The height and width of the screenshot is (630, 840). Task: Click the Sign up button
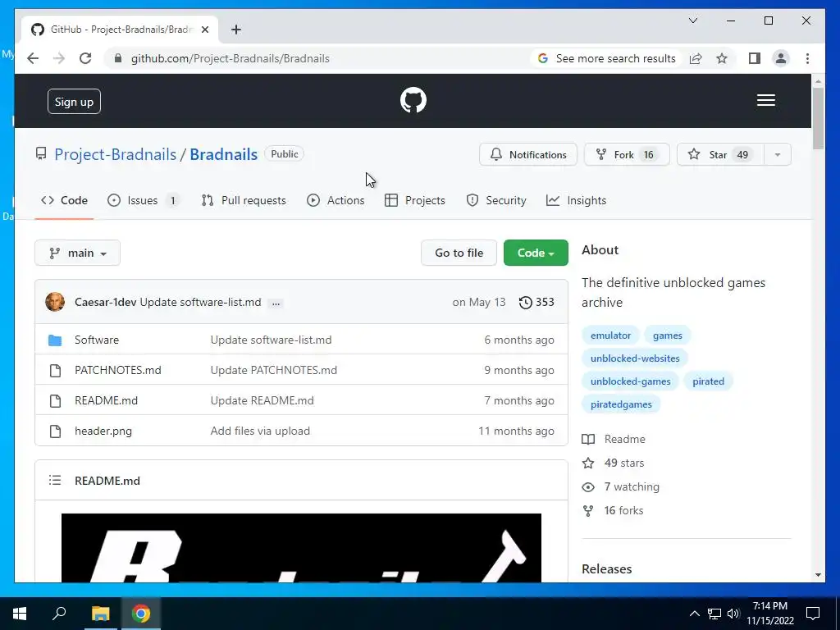tap(74, 102)
